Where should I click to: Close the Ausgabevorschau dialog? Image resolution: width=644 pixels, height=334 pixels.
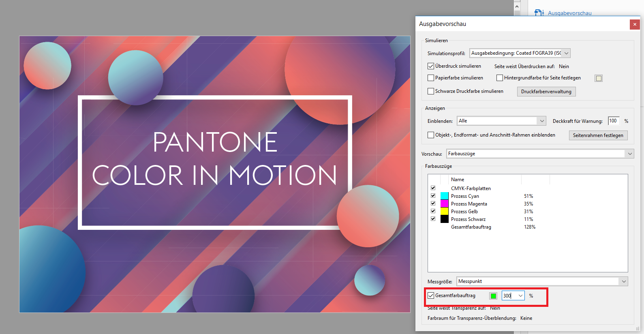click(635, 24)
